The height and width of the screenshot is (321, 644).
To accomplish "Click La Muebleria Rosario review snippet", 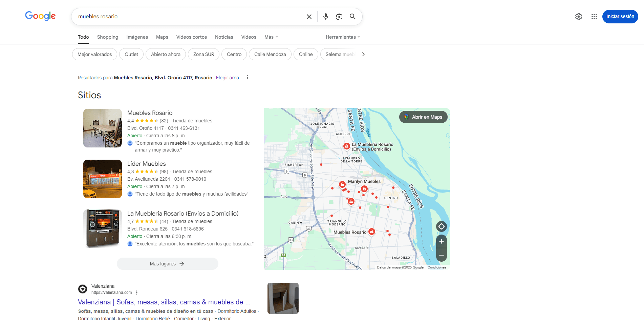I will 194,244.
